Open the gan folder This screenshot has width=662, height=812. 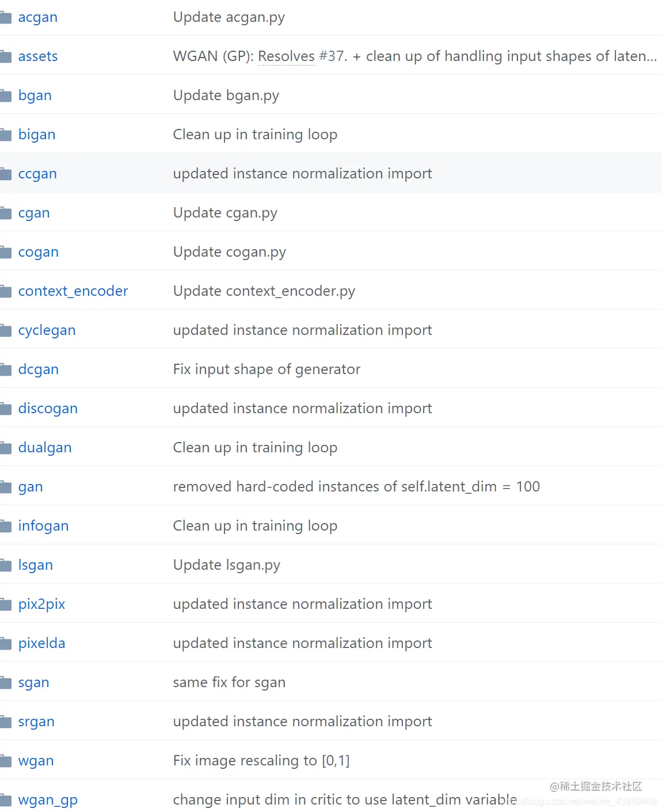[x=31, y=487]
